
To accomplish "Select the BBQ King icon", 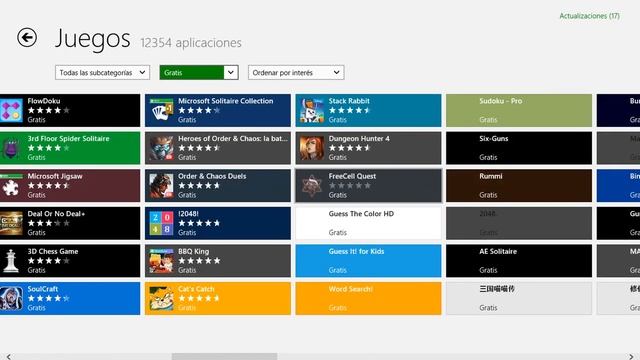I will point(161,260).
